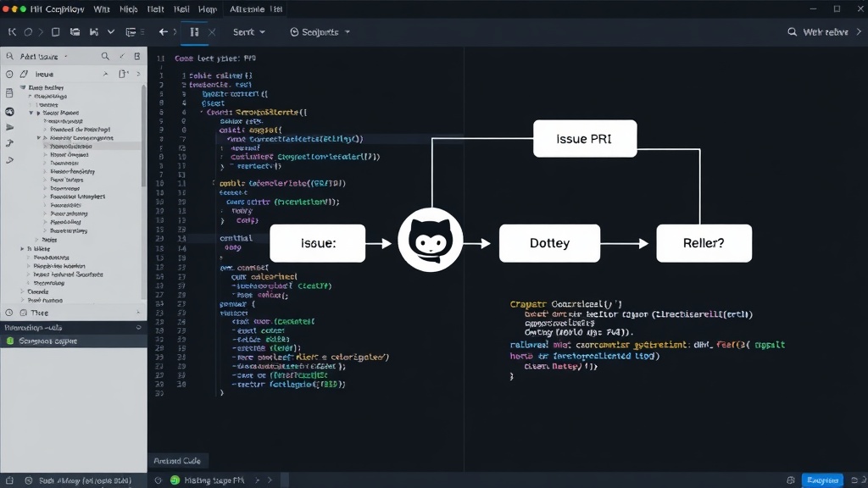This screenshot has height=488, width=868.
Task: Click the clock icon in the bottom status bar
Action: [29, 481]
